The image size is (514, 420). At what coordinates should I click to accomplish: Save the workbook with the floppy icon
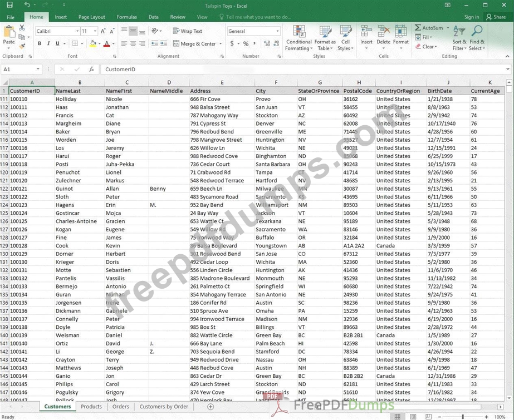click(9, 5)
